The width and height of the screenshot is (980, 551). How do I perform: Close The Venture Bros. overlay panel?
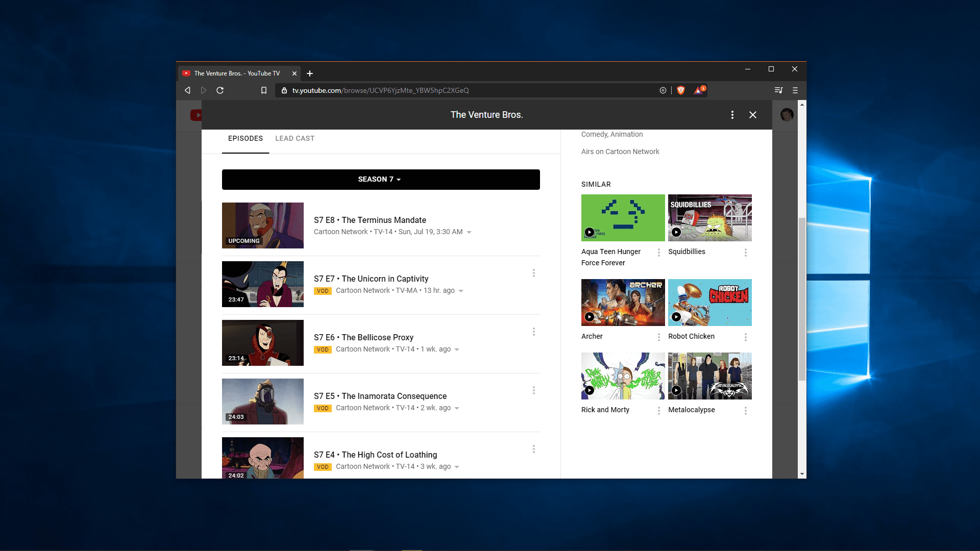753,115
